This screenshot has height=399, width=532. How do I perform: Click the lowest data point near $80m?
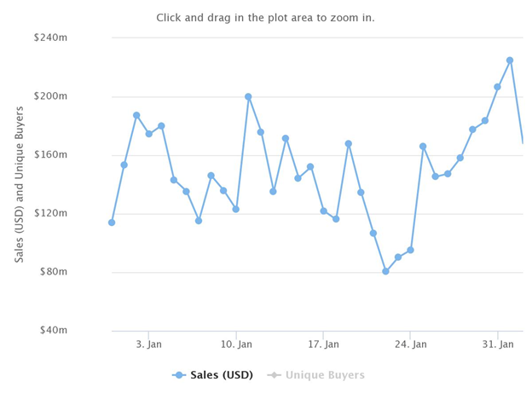(385, 271)
